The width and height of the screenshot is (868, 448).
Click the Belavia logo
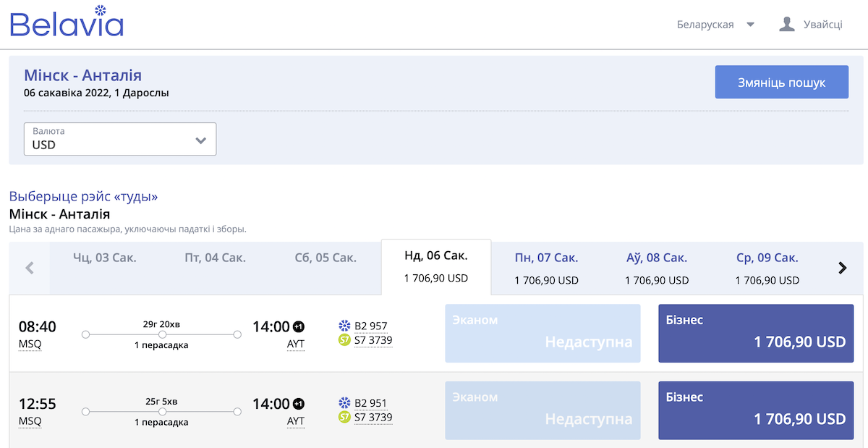click(x=67, y=22)
